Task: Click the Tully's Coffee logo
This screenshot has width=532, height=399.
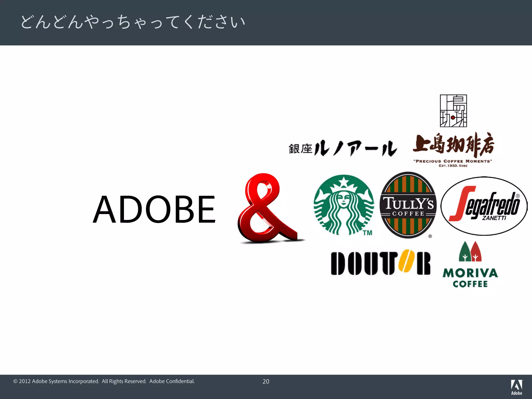Action: pos(408,205)
